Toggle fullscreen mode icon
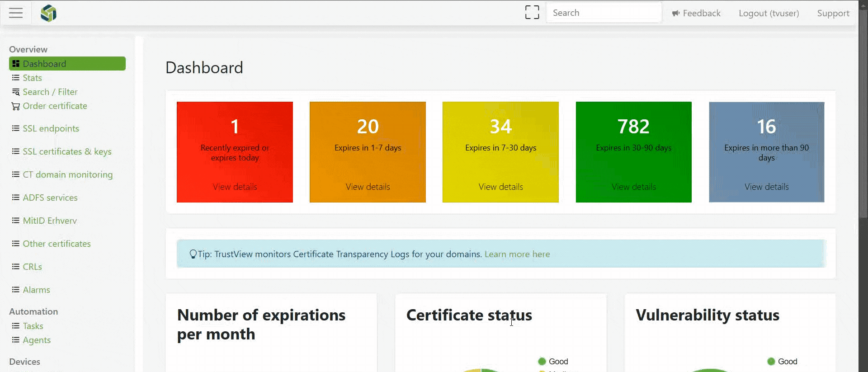Viewport: 868px width, 372px height. point(532,12)
